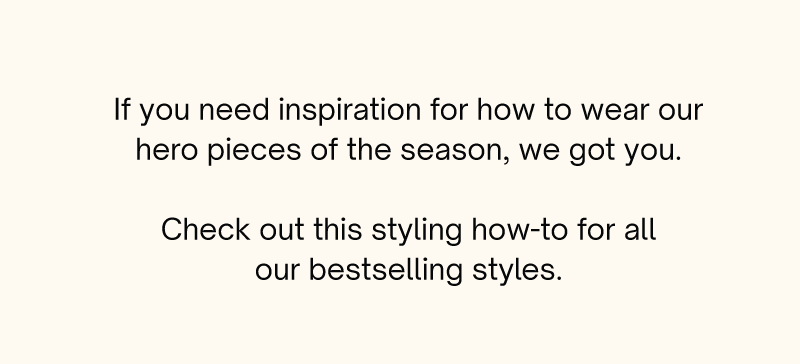This screenshot has height=364, width=800.
Task: Click the word "wear" in the first line
Action: [615, 112]
